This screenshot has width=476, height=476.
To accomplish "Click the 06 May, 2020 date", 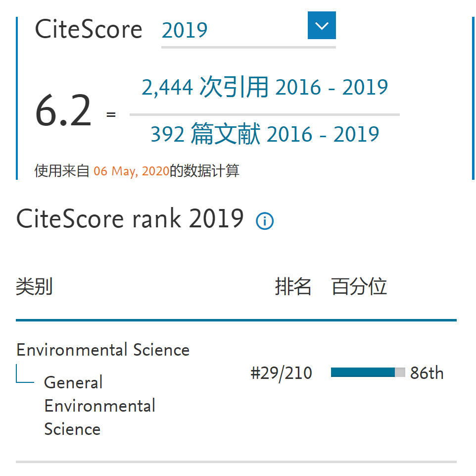I will coord(131,171).
